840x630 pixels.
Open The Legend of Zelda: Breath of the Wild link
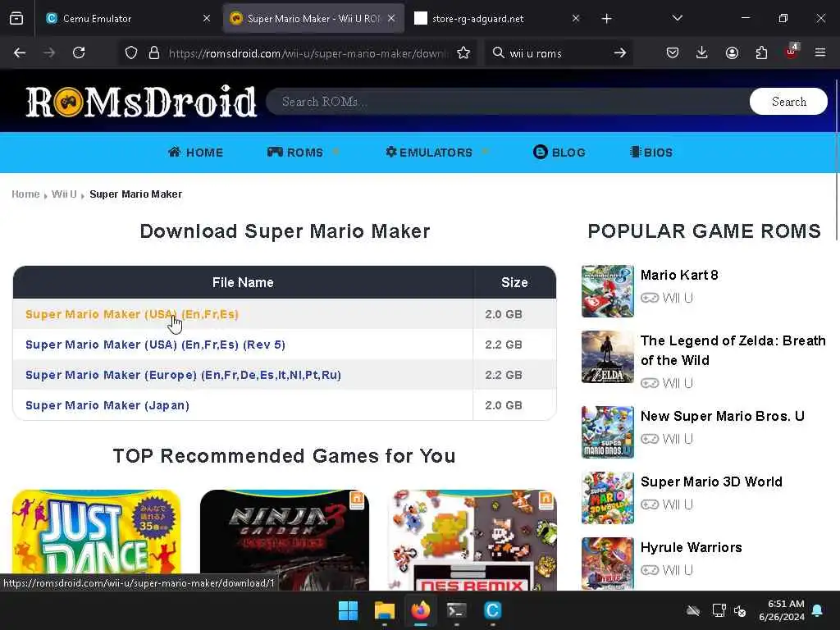click(733, 350)
